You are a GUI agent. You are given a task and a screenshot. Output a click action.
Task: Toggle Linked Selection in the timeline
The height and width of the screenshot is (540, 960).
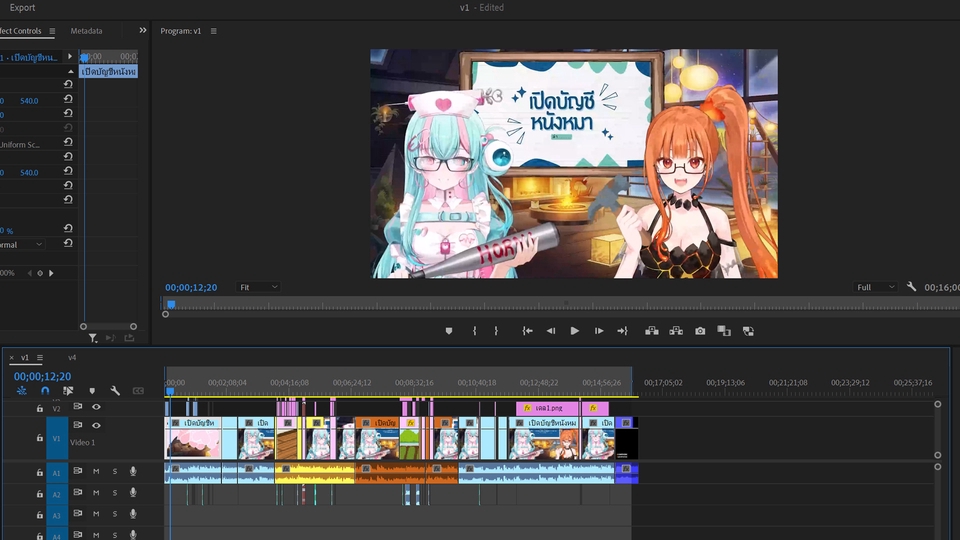[x=68, y=391]
